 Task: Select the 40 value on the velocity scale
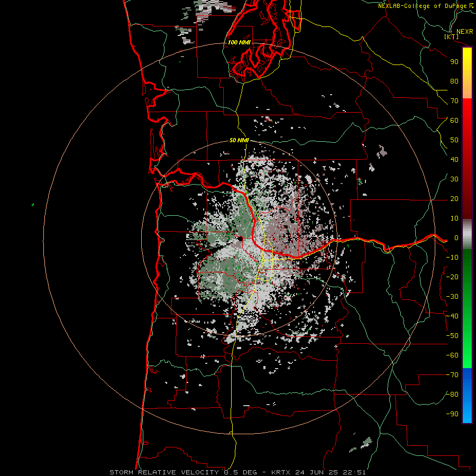coord(454,159)
